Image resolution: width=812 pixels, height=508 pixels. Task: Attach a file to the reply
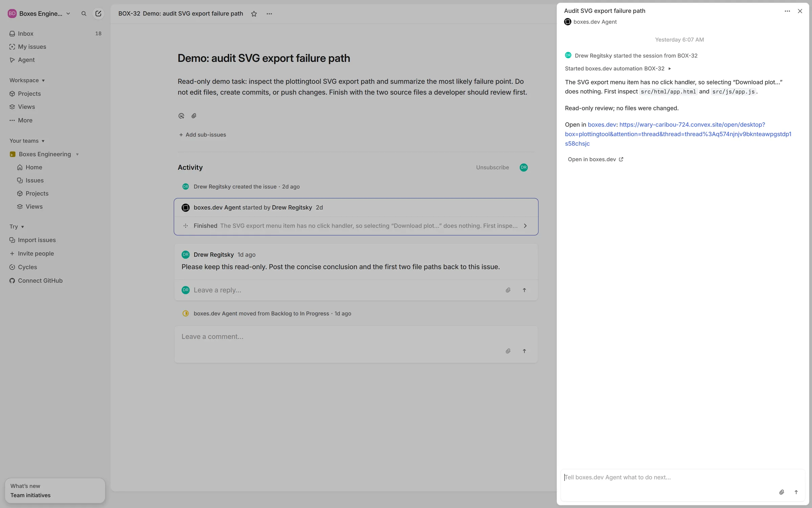pyautogui.click(x=508, y=290)
